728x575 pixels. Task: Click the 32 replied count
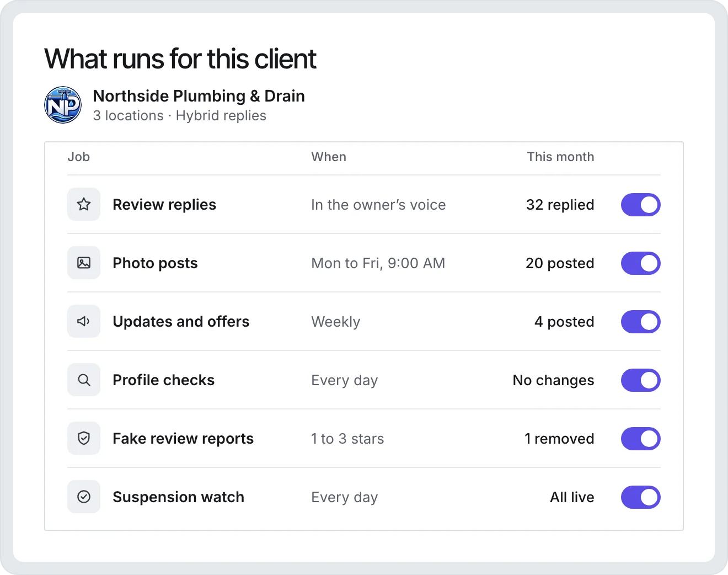[560, 205]
